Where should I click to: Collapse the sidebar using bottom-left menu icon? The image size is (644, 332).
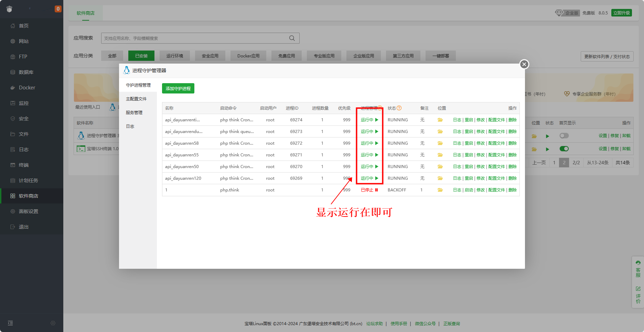click(x=10, y=323)
